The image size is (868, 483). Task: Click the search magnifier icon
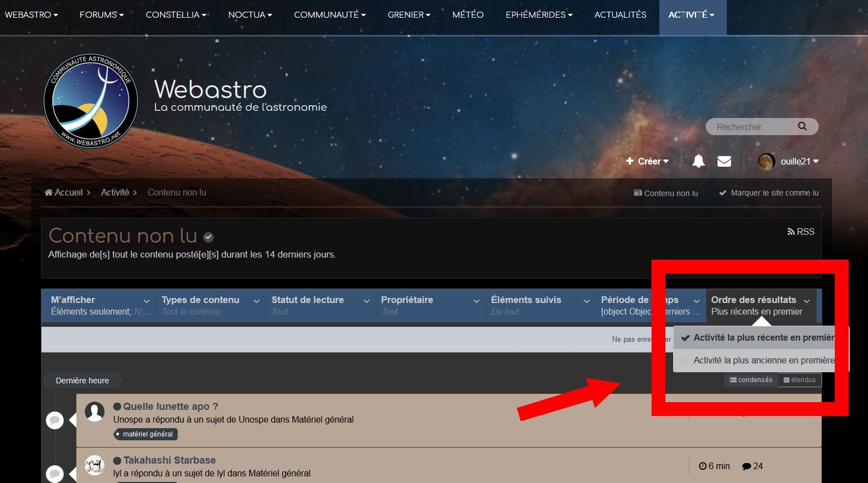tap(802, 126)
